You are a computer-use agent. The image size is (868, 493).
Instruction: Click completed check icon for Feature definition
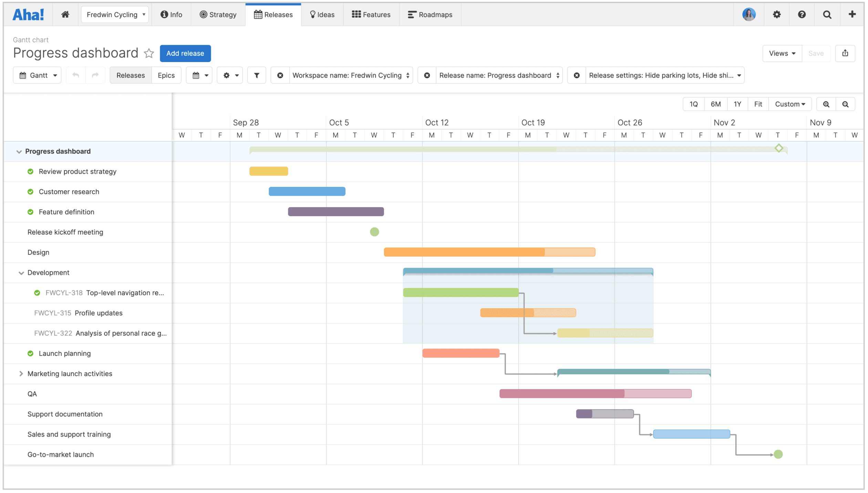pyautogui.click(x=31, y=212)
